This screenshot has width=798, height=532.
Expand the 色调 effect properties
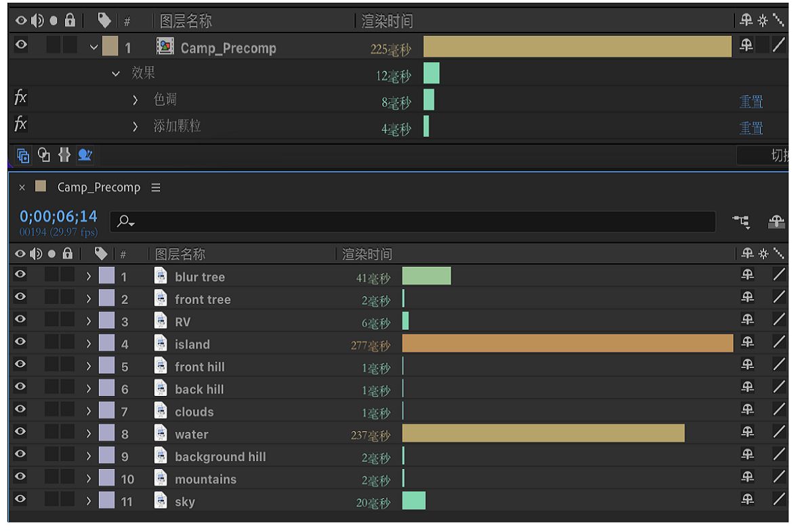pyautogui.click(x=135, y=100)
